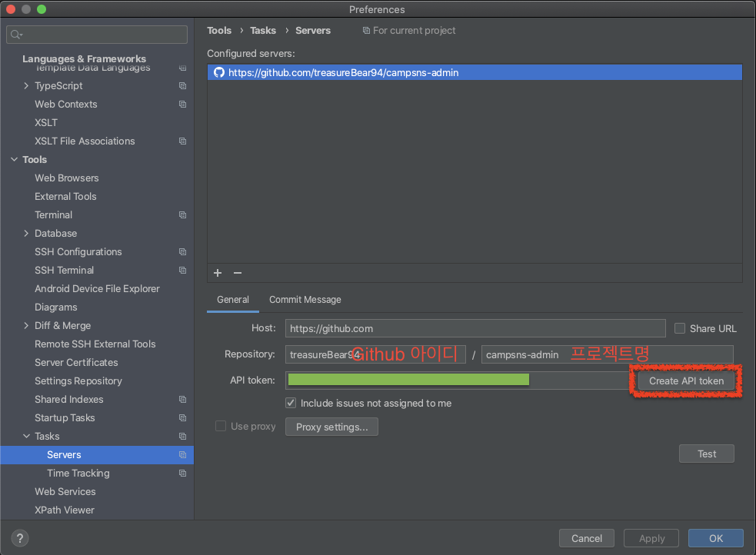756x555 pixels.
Task: Switch to the Commit Message tab
Action: tap(305, 300)
